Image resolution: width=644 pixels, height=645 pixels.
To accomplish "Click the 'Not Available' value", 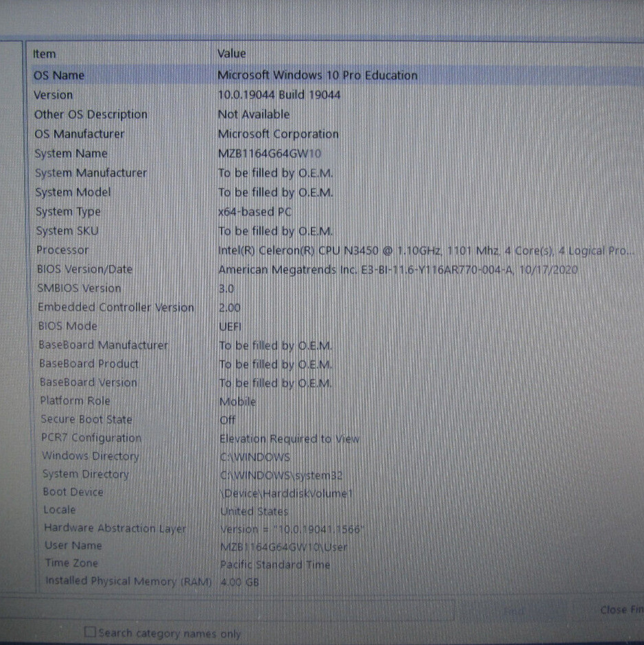I will pyautogui.click(x=253, y=114).
